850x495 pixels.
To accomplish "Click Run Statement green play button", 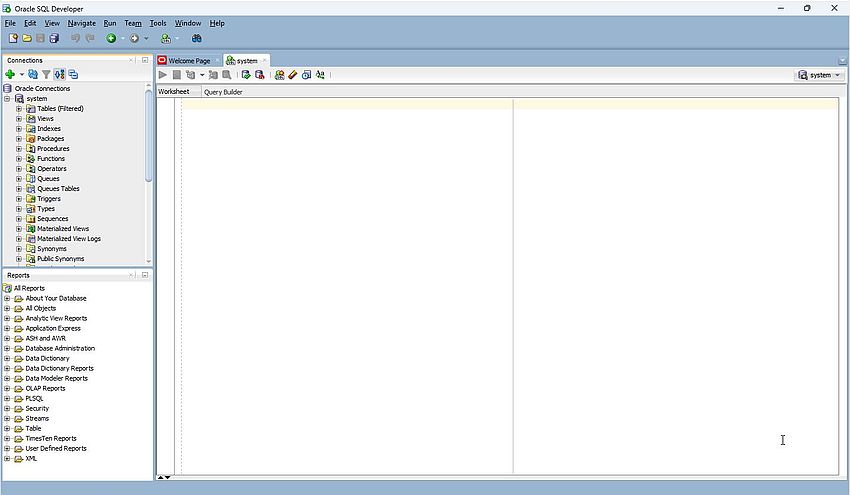I will [163, 75].
